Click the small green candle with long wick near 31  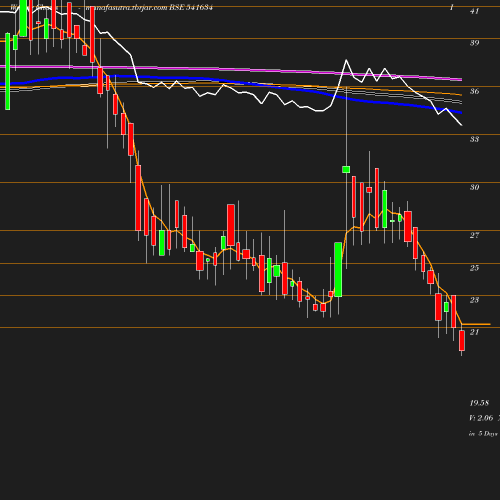coord(346,169)
